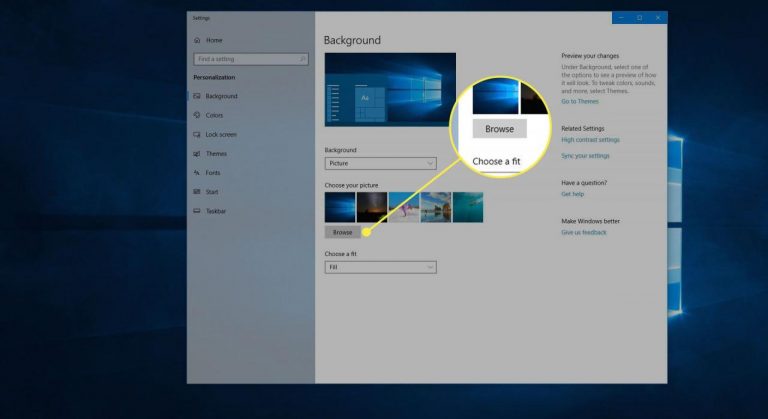The image size is (768, 419).
Task: Maximize the Settings window
Action: coord(640,18)
